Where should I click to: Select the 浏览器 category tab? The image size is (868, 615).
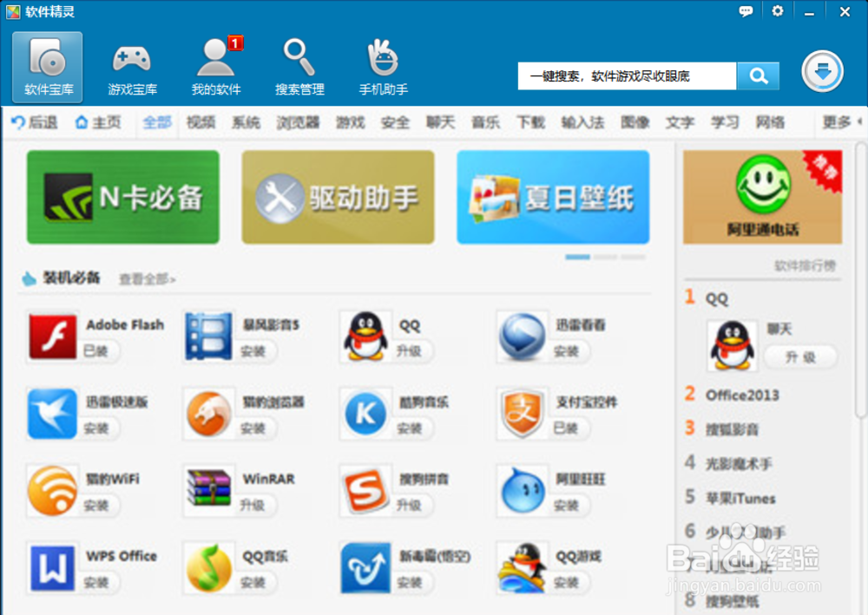point(298,122)
